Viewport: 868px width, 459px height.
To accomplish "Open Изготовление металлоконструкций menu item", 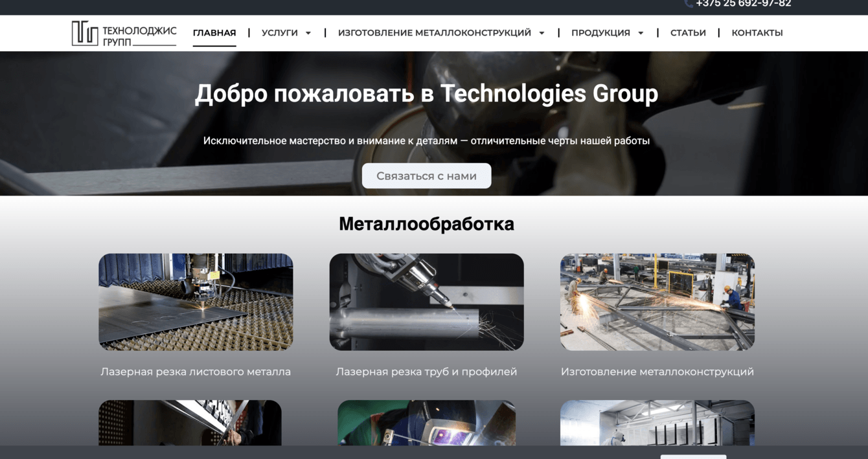I will click(435, 33).
